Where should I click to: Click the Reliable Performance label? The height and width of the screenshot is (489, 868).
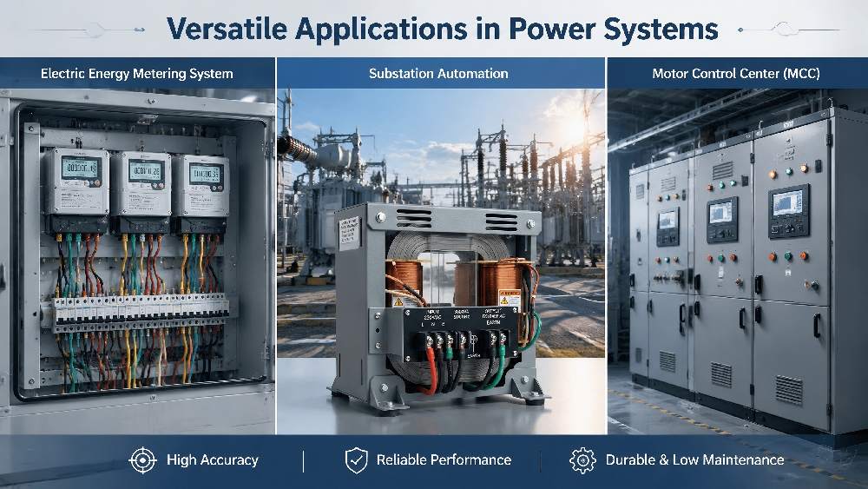tap(444, 460)
